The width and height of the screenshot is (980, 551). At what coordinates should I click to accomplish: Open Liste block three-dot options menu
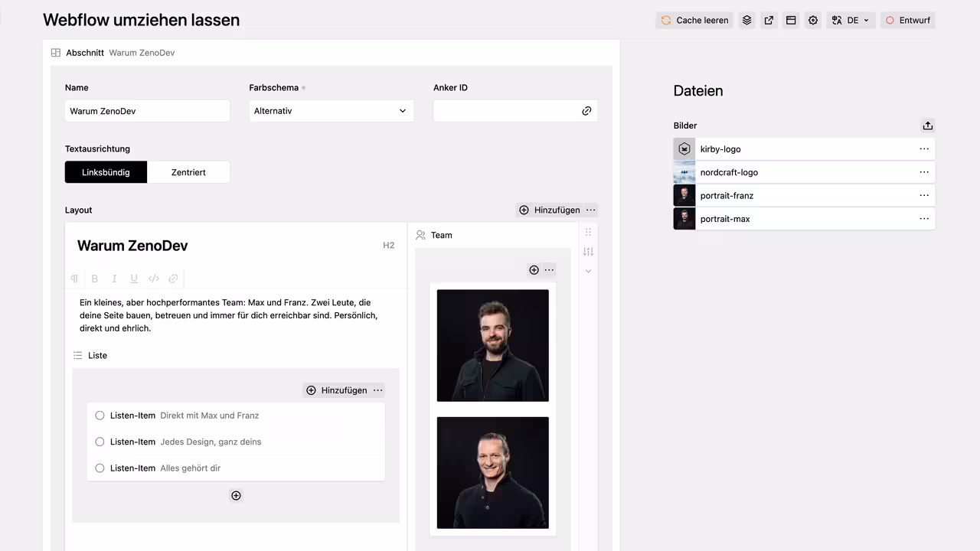coord(377,390)
